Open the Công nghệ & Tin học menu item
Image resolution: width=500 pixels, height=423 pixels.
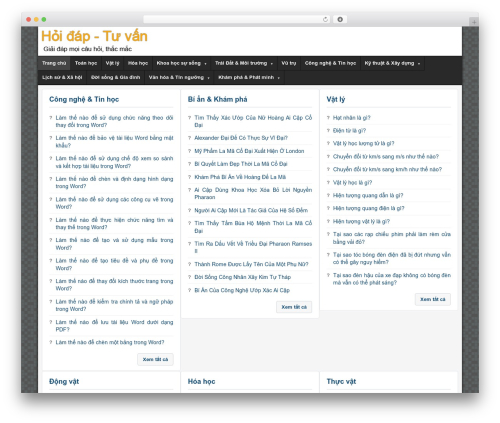(x=330, y=63)
